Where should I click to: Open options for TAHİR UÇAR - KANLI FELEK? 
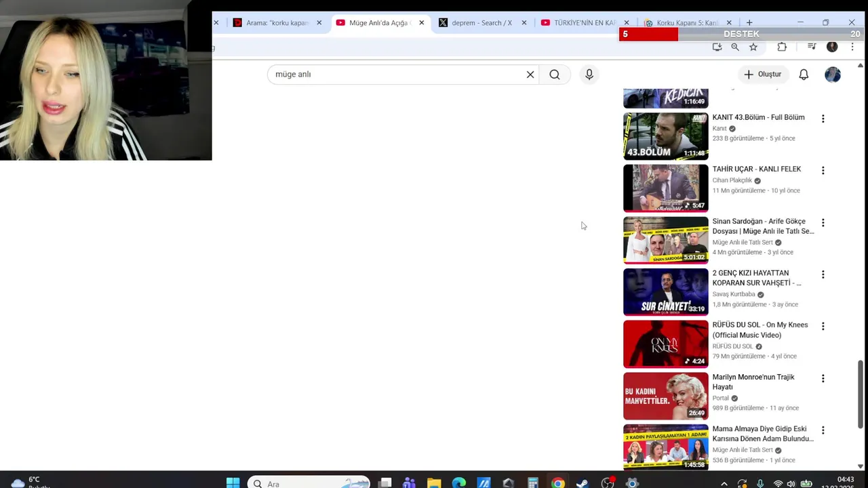[x=823, y=171]
